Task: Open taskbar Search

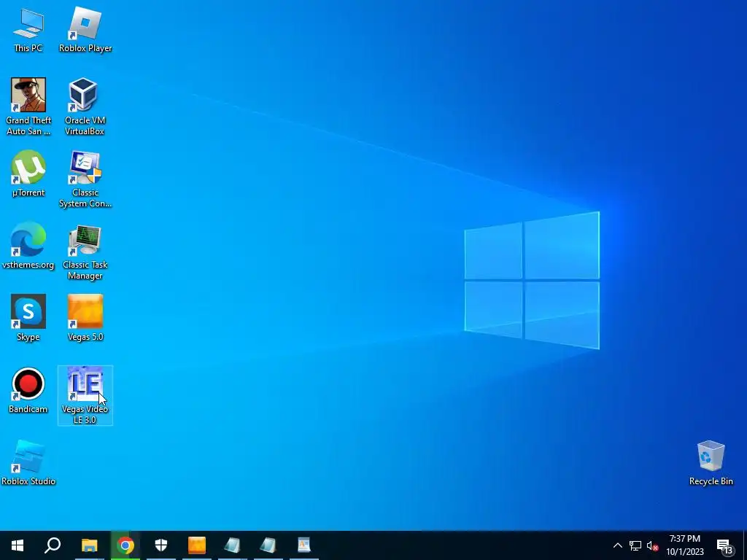Action: [53, 545]
